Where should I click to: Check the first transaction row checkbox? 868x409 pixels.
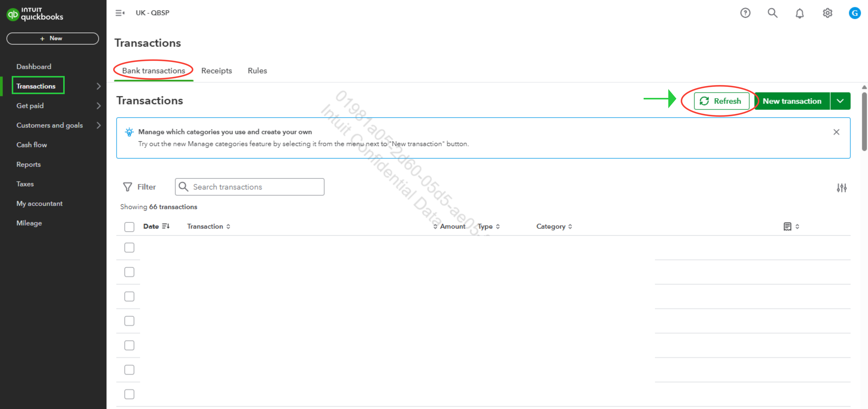click(129, 247)
